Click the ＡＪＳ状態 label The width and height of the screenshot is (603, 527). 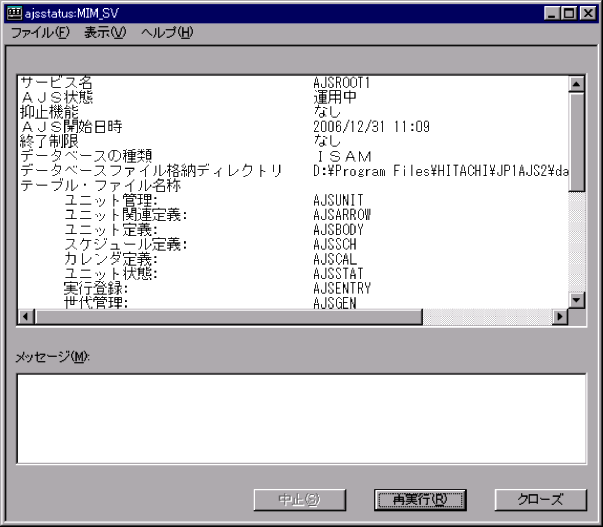(x=56, y=97)
